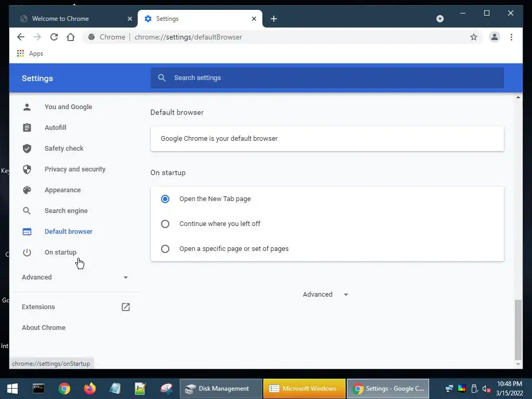Switch to Disk Management in taskbar

pos(221,389)
